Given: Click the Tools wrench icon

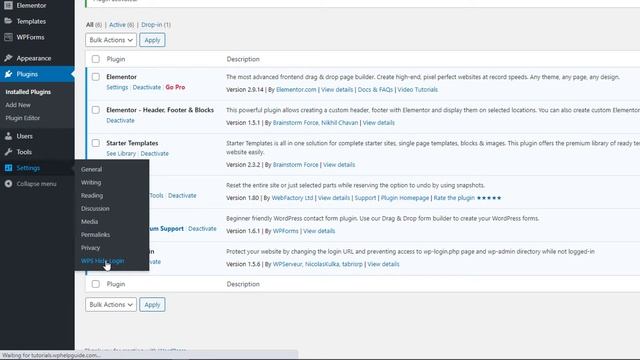Looking at the screenshot, I should [8, 152].
